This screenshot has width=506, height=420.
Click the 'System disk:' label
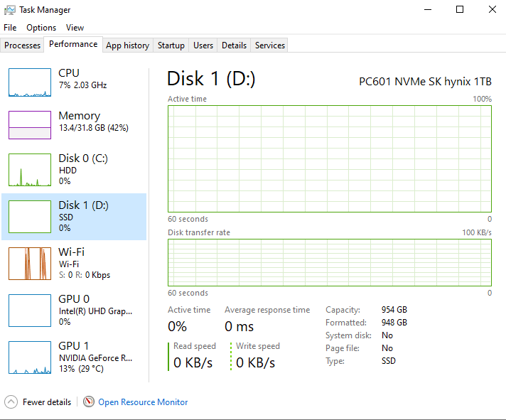[x=348, y=335]
